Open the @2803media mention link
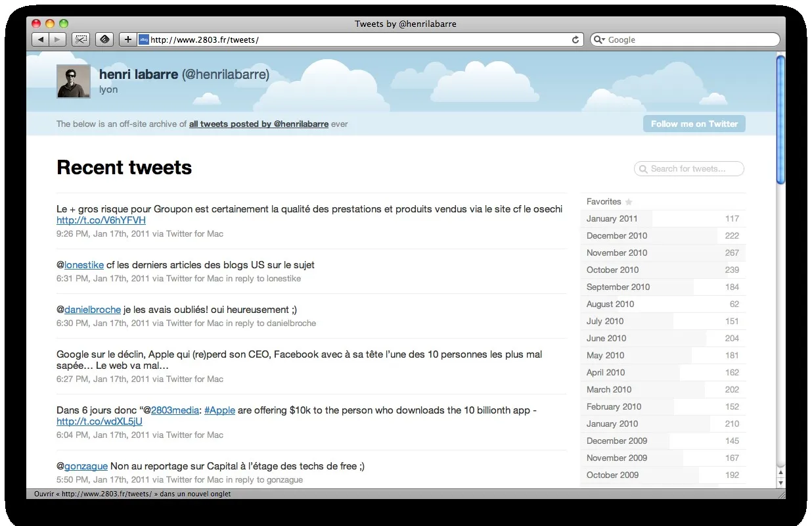812x526 pixels. point(175,410)
